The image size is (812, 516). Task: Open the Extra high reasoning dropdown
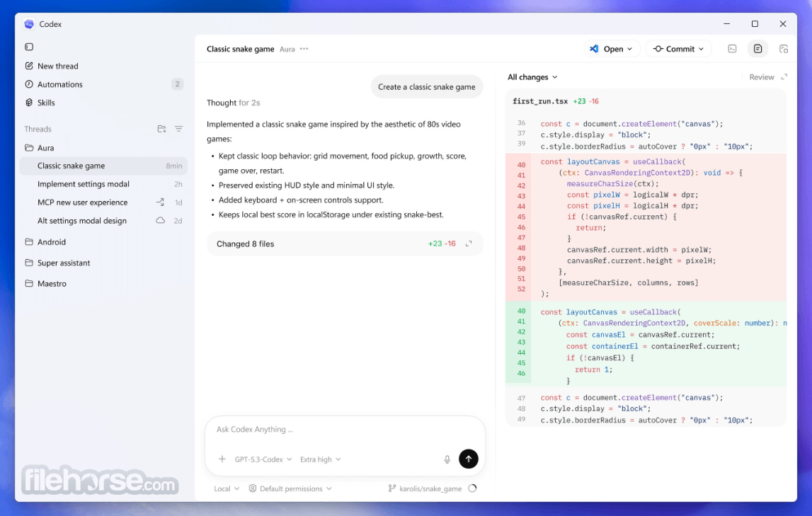(x=321, y=459)
